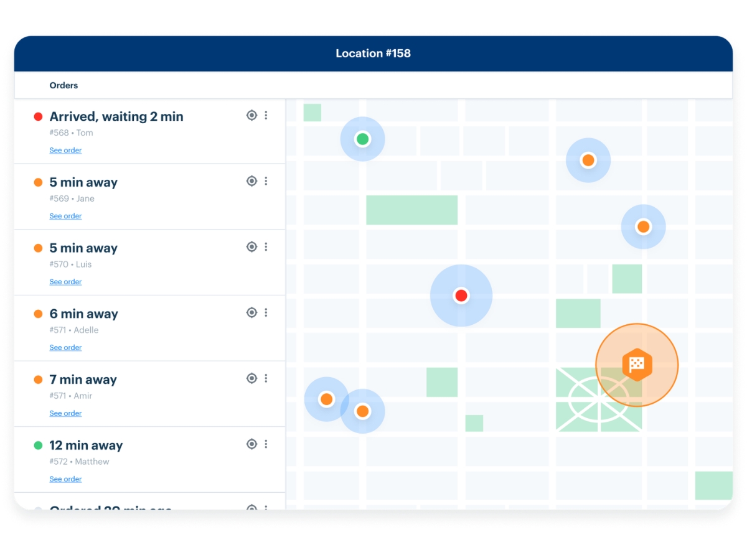Click the locate icon in Amir's row
Screen dimensions: 747x560
point(251,378)
